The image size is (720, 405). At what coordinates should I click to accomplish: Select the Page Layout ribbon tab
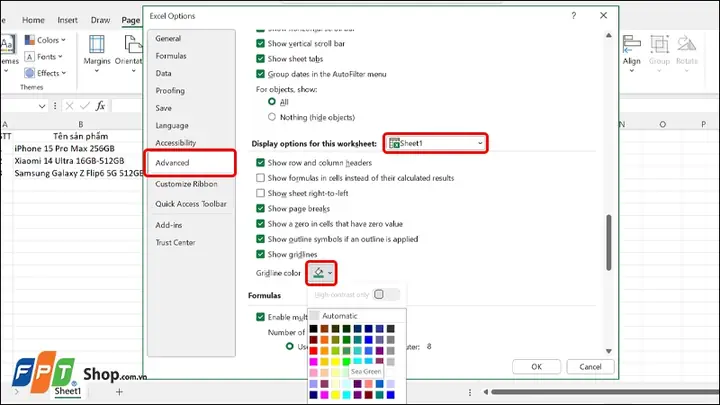tap(131, 20)
